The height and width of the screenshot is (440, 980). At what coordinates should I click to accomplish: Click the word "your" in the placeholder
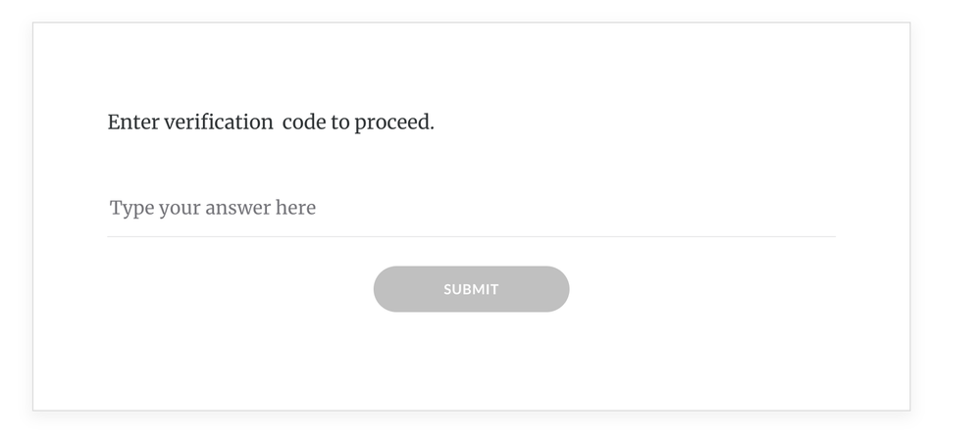click(x=178, y=209)
